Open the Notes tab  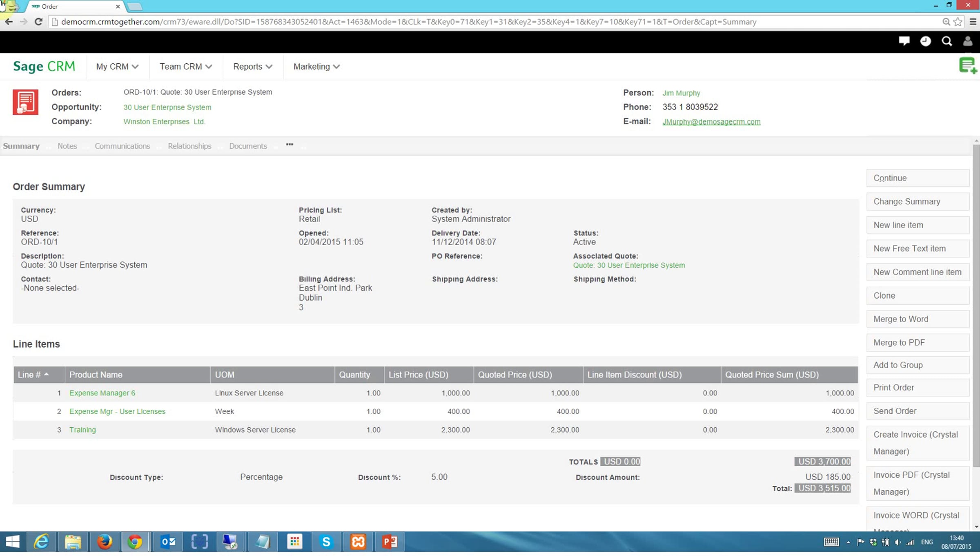(x=67, y=146)
